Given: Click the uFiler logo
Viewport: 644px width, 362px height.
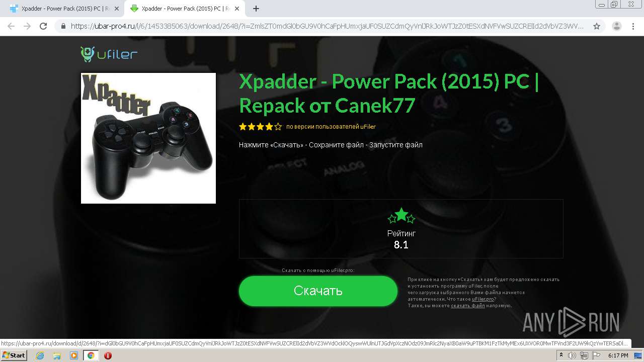Looking at the screenshot, I should 109,54.
